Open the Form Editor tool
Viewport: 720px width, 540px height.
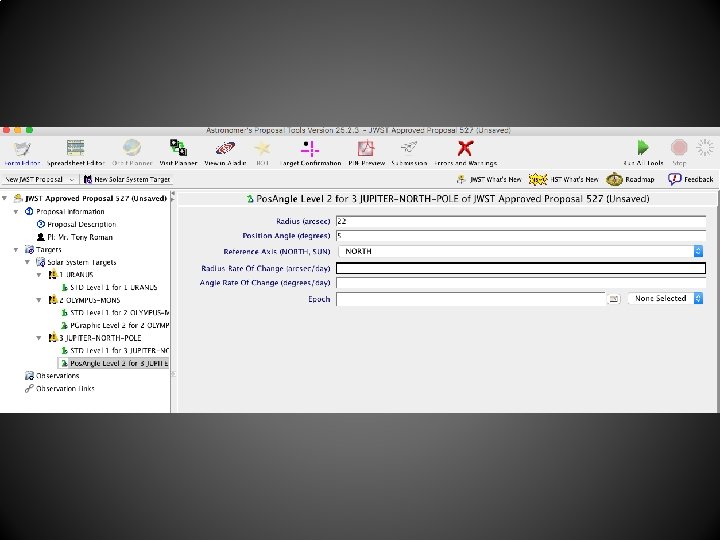tap(22, 153)
